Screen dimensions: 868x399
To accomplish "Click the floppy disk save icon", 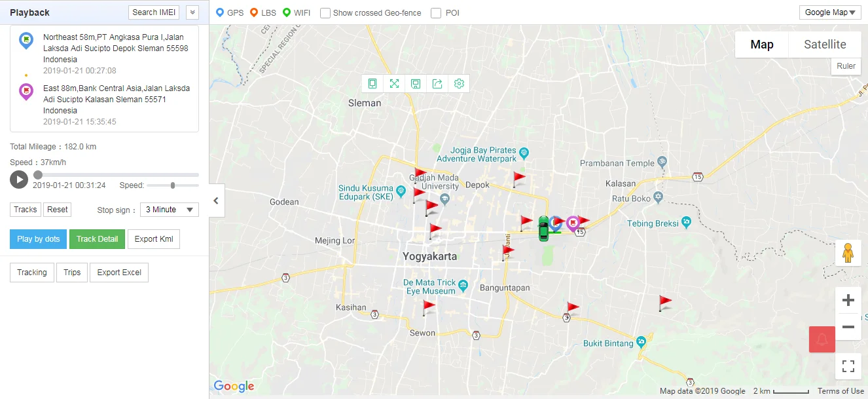I will click(x=416, y=83).
